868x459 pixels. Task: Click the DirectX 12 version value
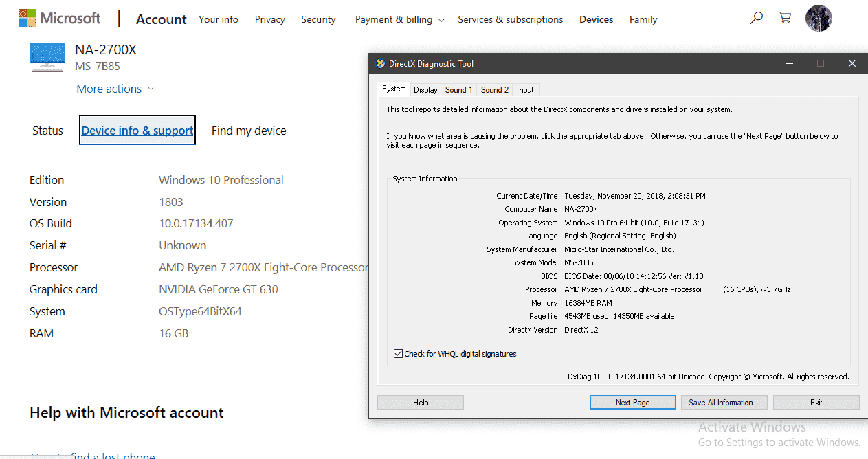click(581, 330)
